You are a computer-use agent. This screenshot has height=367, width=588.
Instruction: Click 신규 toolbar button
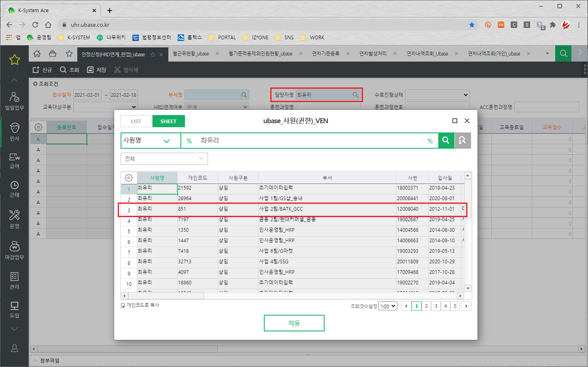(x=42, y=70)
